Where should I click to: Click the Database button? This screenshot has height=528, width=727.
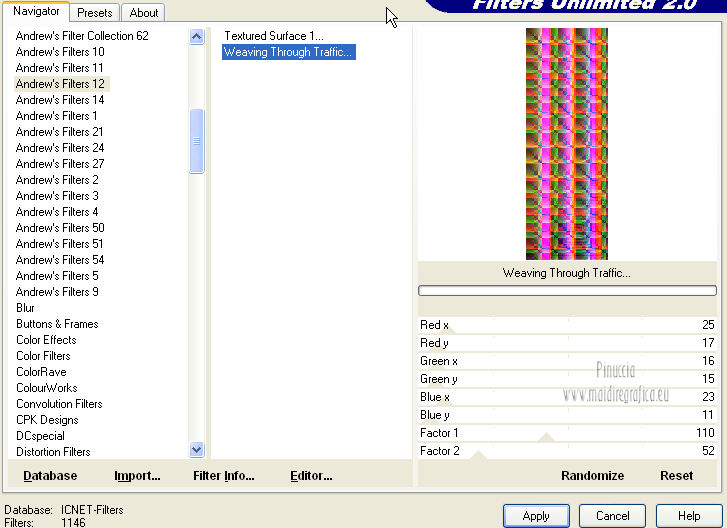coord(50,476)
